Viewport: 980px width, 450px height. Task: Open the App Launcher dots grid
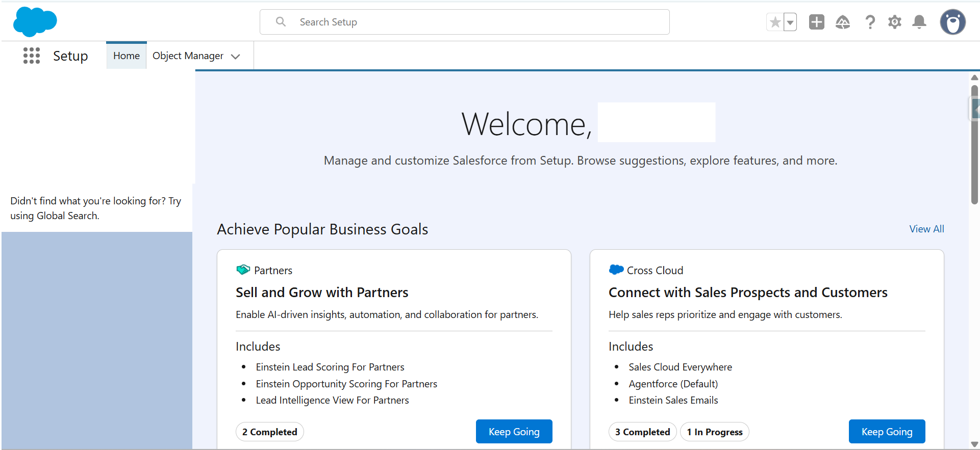pyautogui.click(x=32, y=56)
